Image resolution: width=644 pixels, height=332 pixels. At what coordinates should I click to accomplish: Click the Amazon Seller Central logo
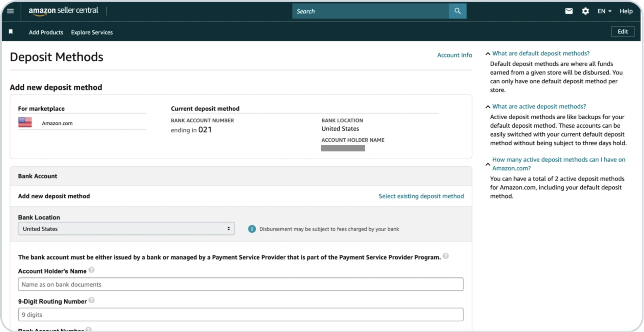pos(63,11)
